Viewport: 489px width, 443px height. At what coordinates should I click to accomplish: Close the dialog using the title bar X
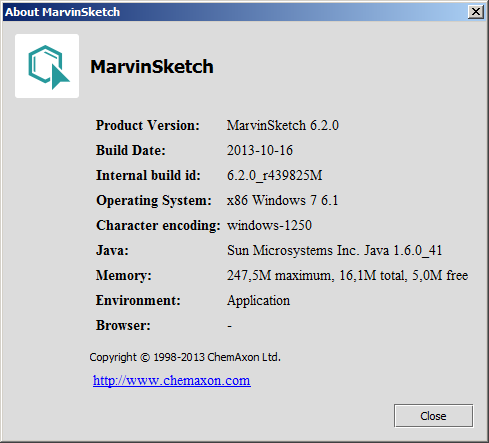tap(476, 12)
